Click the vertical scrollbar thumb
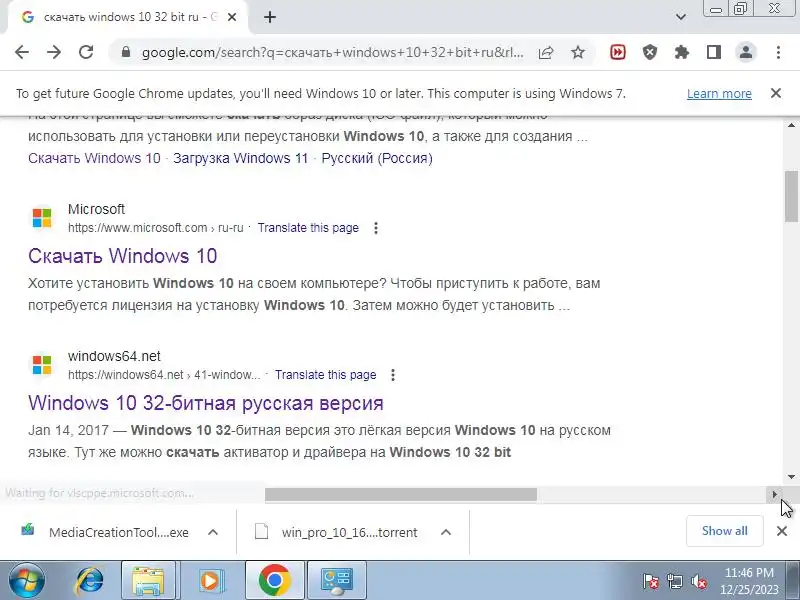The height and width of the screenshot is (600, 800). (x=791, y=196)
